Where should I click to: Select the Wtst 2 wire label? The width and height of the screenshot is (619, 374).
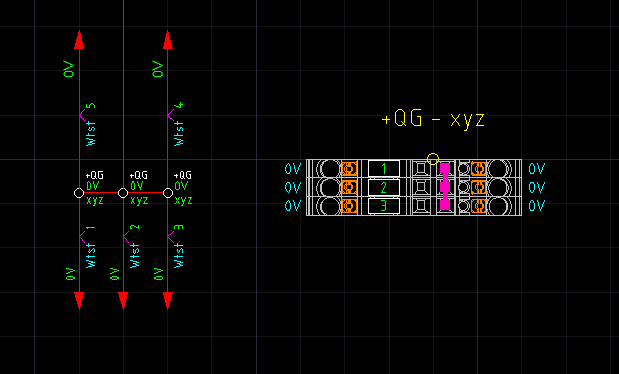tap(135, 246)
